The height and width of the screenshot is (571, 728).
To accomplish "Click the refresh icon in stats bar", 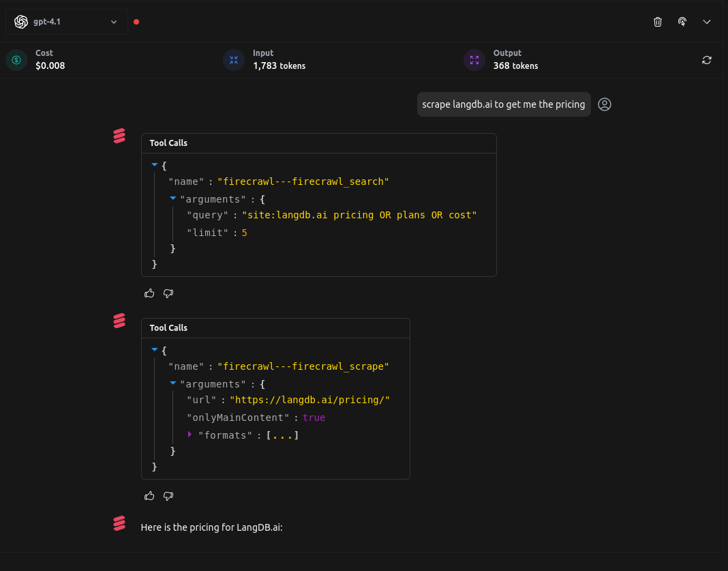I will pyautogui.click(x=707, y=60).
